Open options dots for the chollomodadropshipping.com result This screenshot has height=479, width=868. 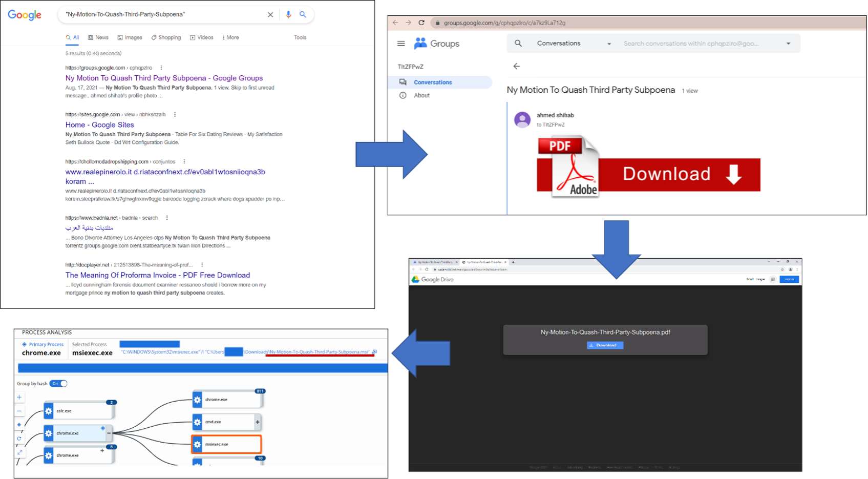(184, 161)
